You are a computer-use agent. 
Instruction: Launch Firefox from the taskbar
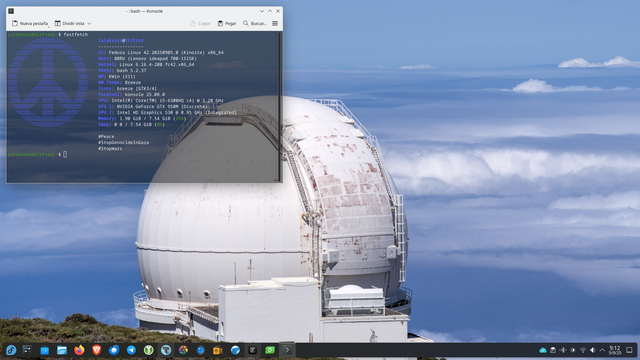(x=79, y=350)
